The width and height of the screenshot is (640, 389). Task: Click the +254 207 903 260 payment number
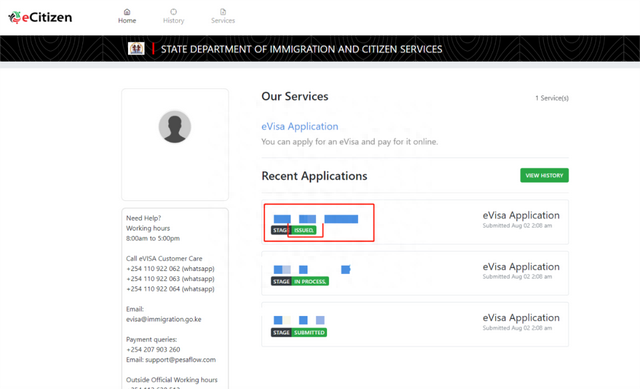point(153,349)
